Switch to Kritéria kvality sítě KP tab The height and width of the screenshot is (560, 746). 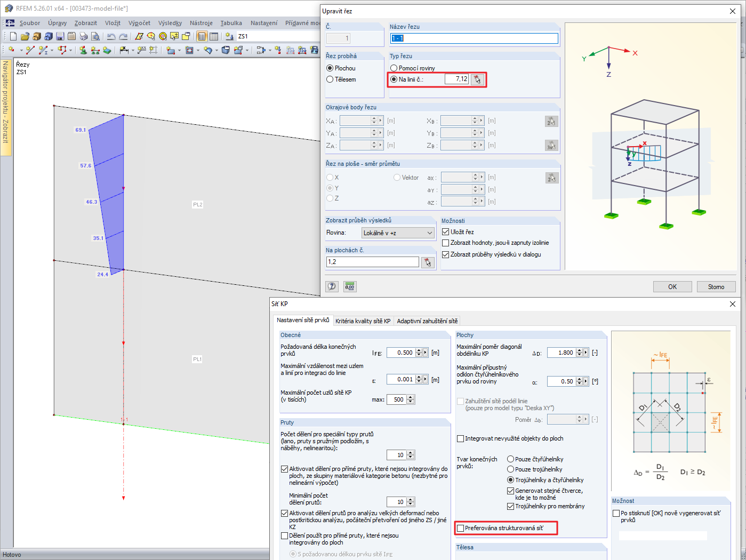click(363, 321)
